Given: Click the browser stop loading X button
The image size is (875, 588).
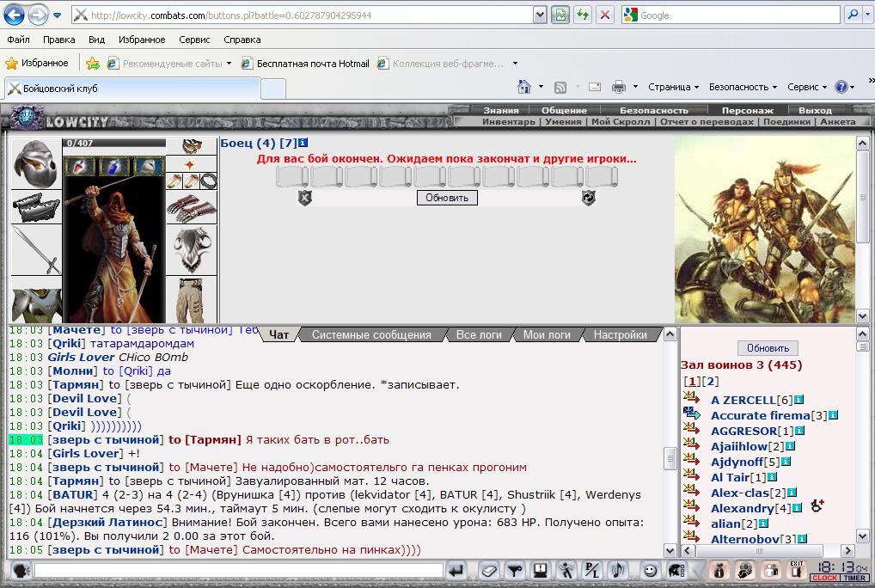Looking at the screenshot, I should point(604,15).
